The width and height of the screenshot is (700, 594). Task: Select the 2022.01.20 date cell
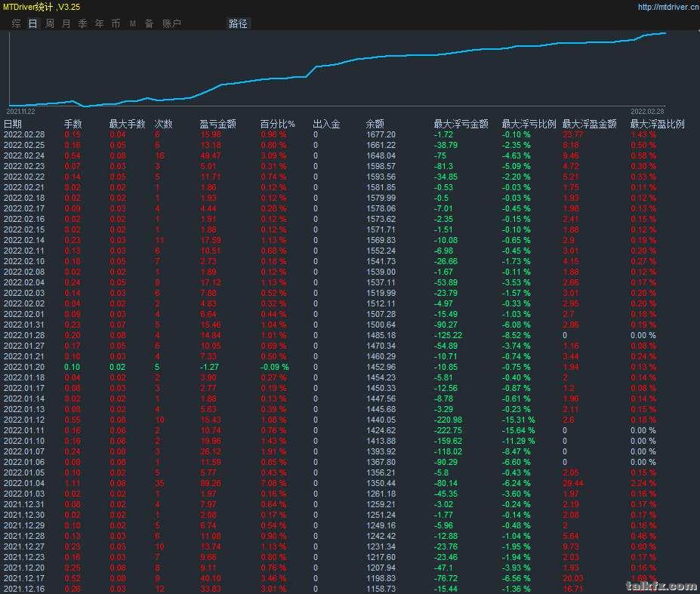coord(24,368)
